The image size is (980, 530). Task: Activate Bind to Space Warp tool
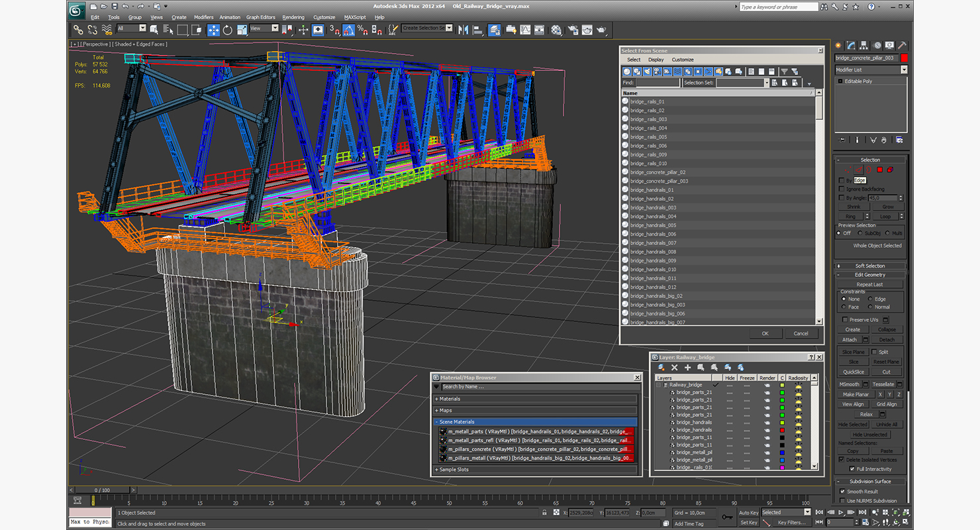(x=106, y=30)
